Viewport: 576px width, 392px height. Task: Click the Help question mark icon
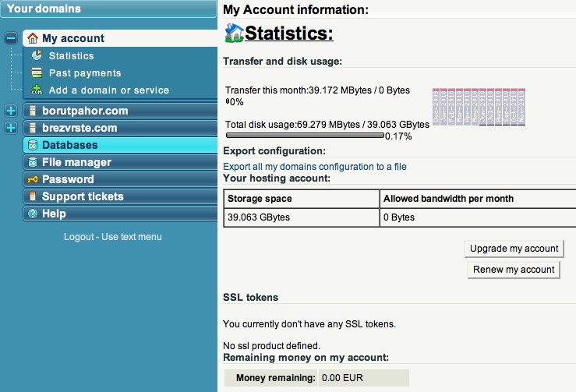(x=33, y=214)
